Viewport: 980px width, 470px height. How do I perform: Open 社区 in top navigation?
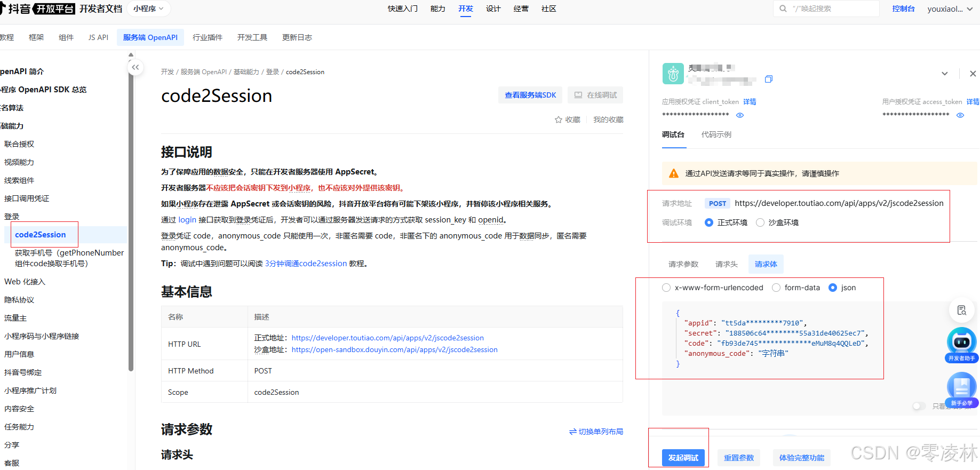click(x=549, y=9)
